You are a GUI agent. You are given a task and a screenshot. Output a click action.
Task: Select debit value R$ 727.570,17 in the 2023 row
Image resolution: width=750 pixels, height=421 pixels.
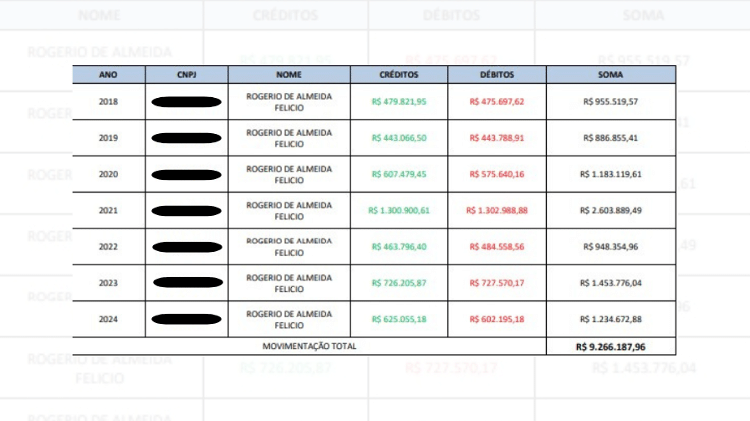[x=497, y=283]
